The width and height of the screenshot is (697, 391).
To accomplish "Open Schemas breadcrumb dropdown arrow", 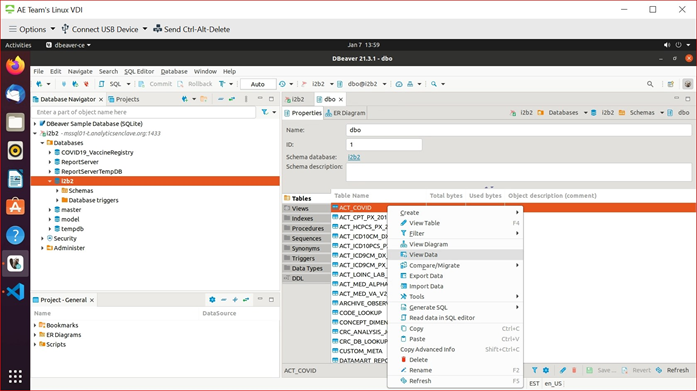I will pyautogui.click(x=662, y=113).
